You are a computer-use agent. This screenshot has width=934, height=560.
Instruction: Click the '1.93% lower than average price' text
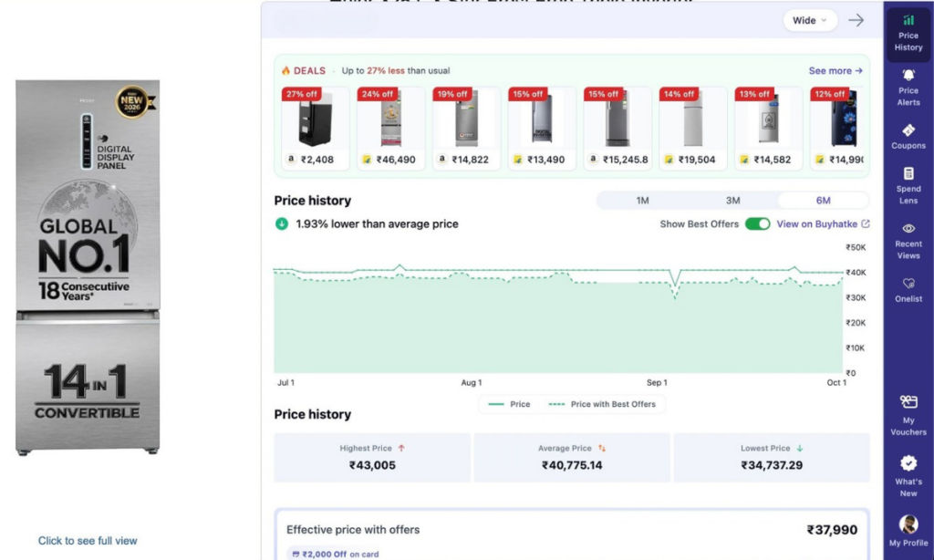click(x=377, y=224)
